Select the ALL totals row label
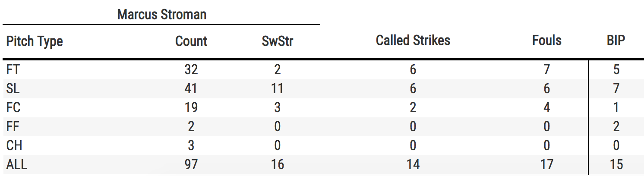The width and height of the screenshot is (644, 176). point(16,164)
